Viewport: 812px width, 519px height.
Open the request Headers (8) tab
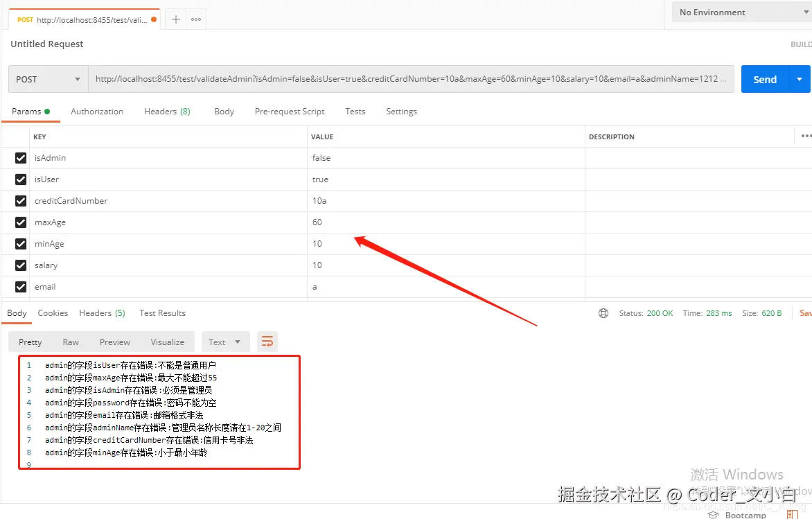coord(167,112)
